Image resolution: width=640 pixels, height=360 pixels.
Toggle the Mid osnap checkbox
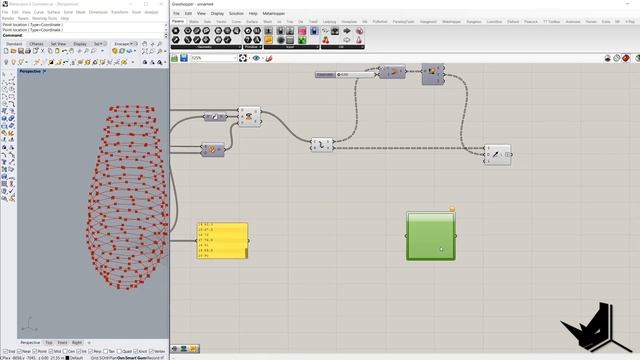click(51, 351)
